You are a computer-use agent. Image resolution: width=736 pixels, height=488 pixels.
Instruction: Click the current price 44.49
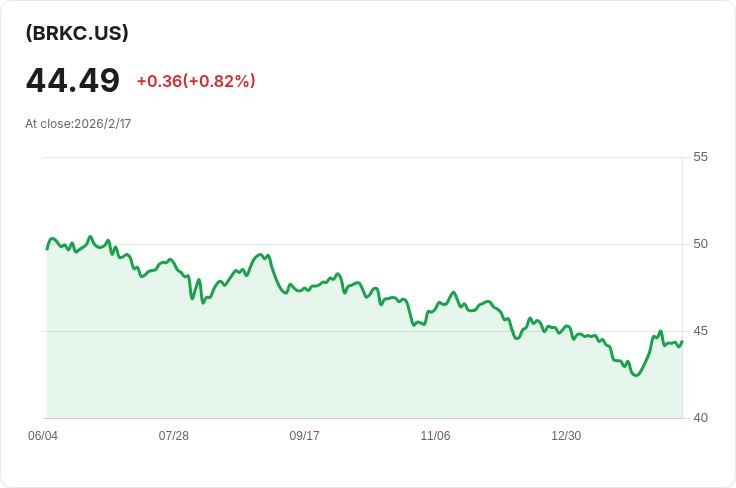point(73,81)
